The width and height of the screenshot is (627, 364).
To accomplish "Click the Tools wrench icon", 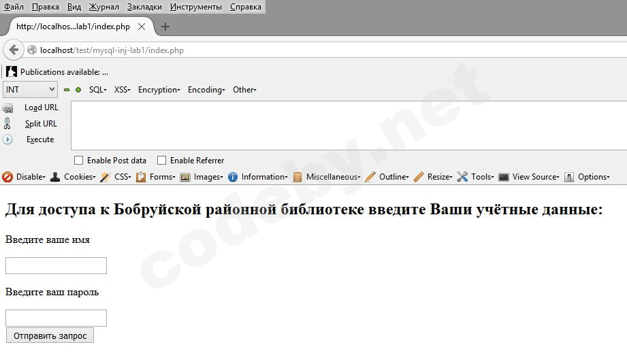I will [462, 177].
